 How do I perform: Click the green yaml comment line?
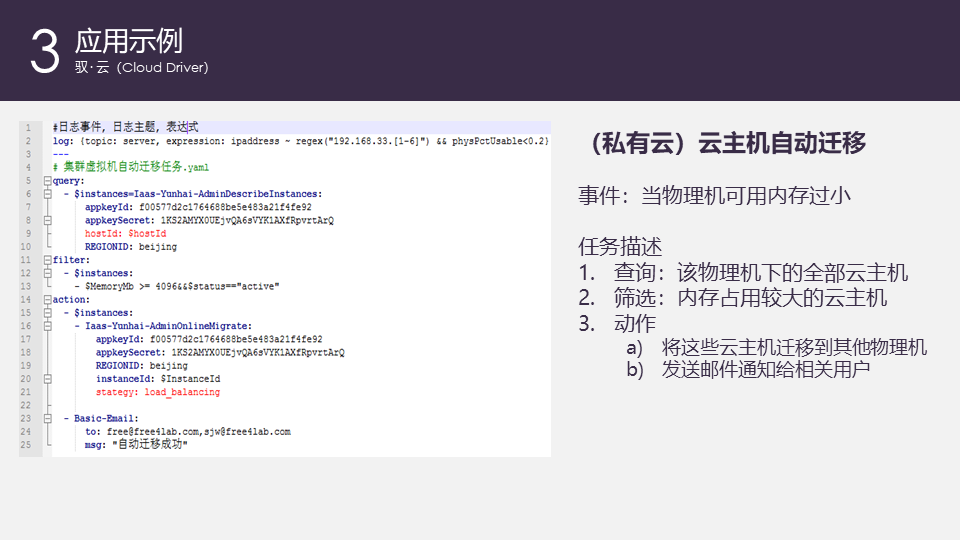[130, 168]
